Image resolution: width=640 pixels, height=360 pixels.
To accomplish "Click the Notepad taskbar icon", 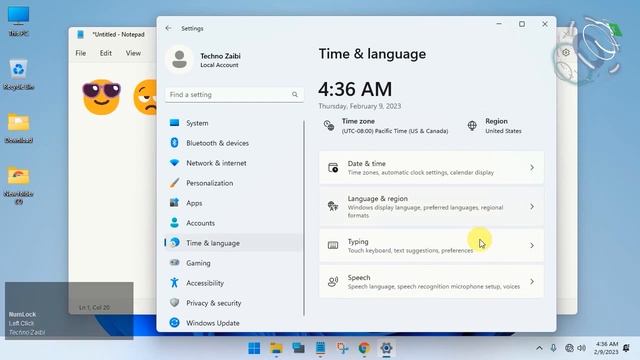I will (320, 348).
